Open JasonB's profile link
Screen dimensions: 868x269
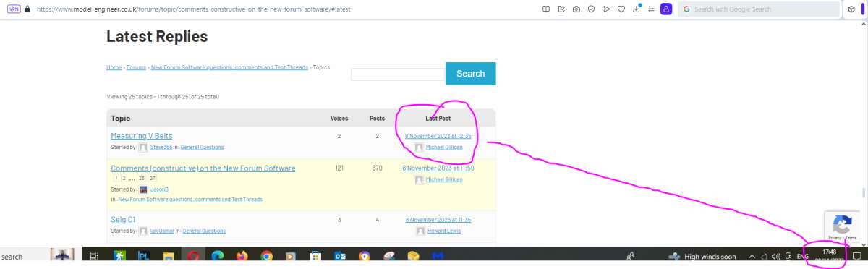[x=160, y=189]
